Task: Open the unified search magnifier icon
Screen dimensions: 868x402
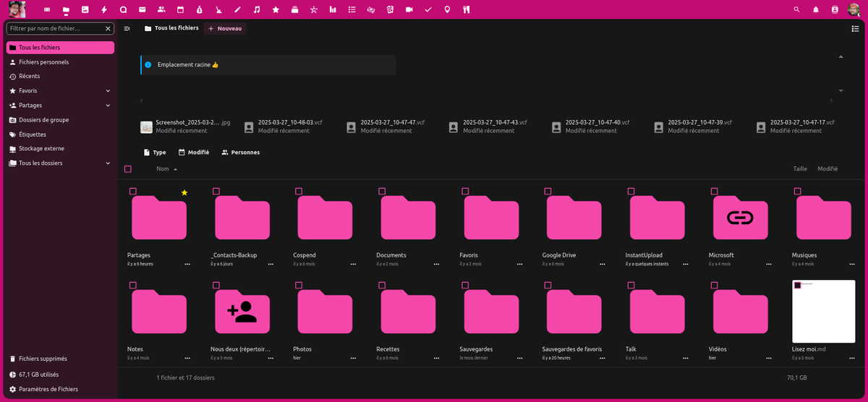Action: tap(797, 10)
